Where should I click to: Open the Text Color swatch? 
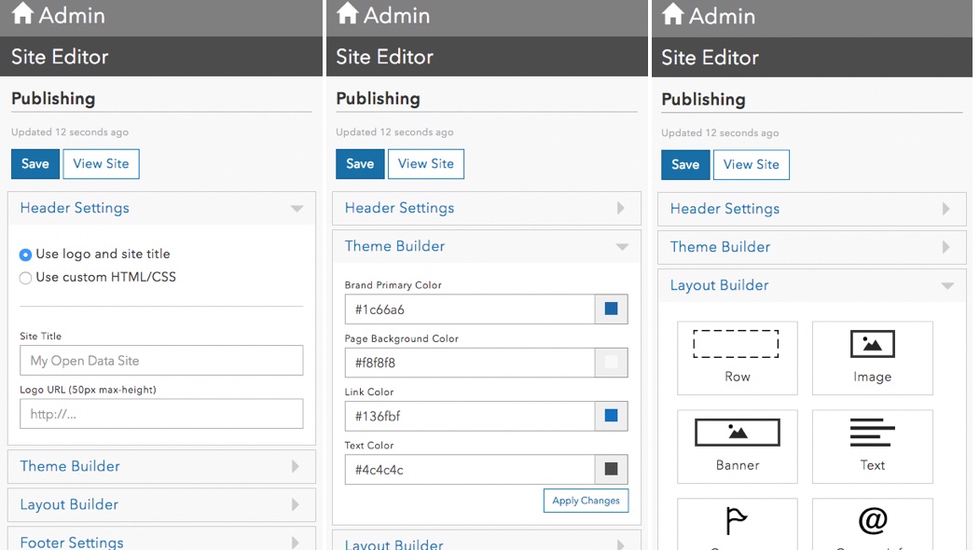pos(611,469)
